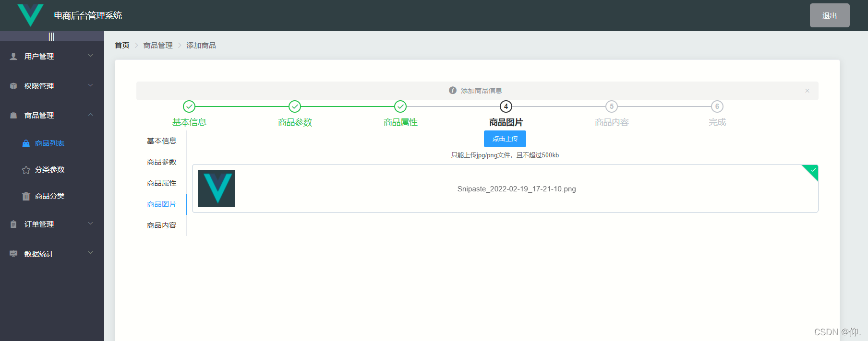Screen dimensions: 868x341
Task: Select 分类参数 submenu item
Action: (x=52, y=170)
